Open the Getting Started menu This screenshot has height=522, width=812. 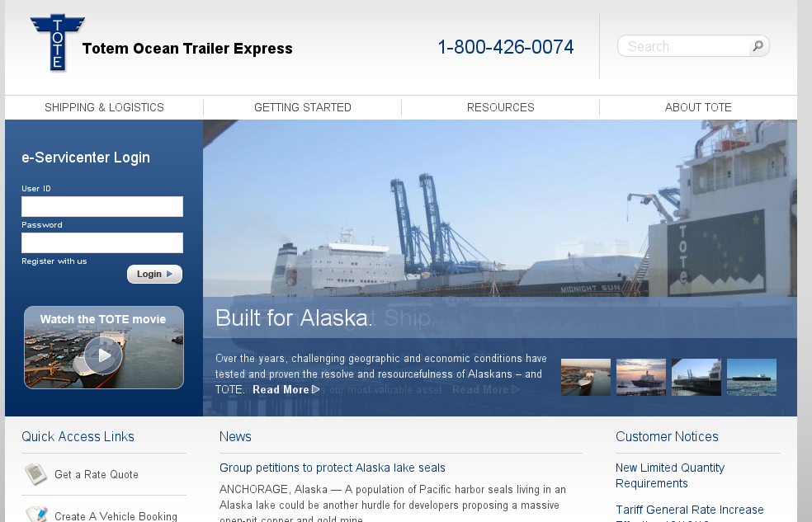(x=302, y=107)
